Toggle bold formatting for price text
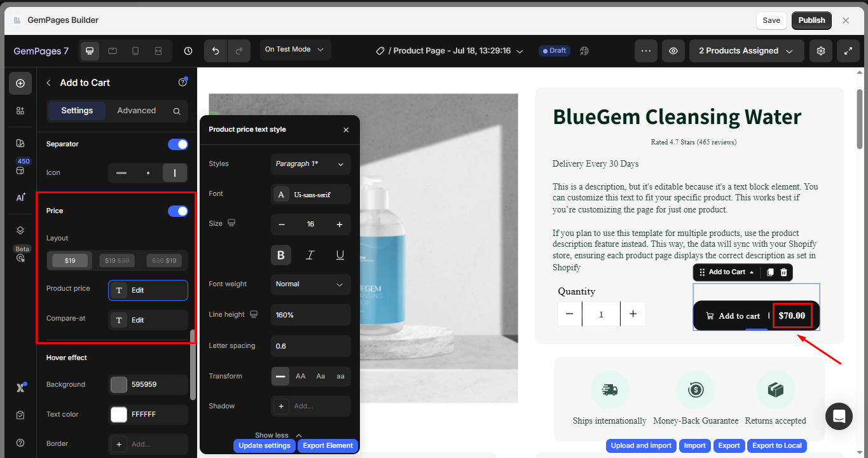 coord(280,255)
